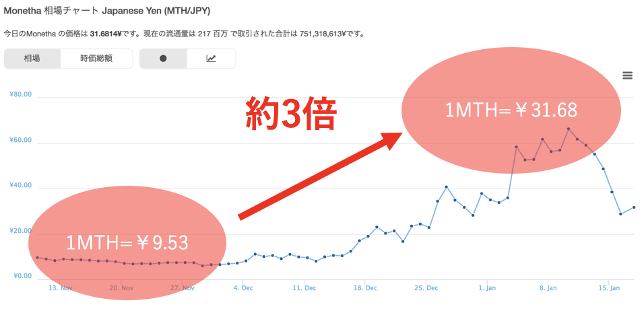Screen dimensions: 644x311
Task: Click the 4. Dec date label
Action: tap(243, 288)
